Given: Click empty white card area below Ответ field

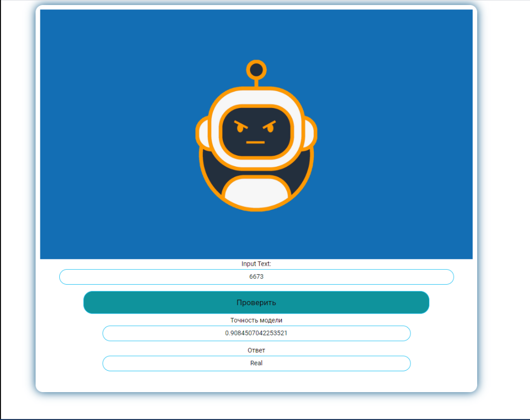Looking at the screenshot, I should pos(256,381).
